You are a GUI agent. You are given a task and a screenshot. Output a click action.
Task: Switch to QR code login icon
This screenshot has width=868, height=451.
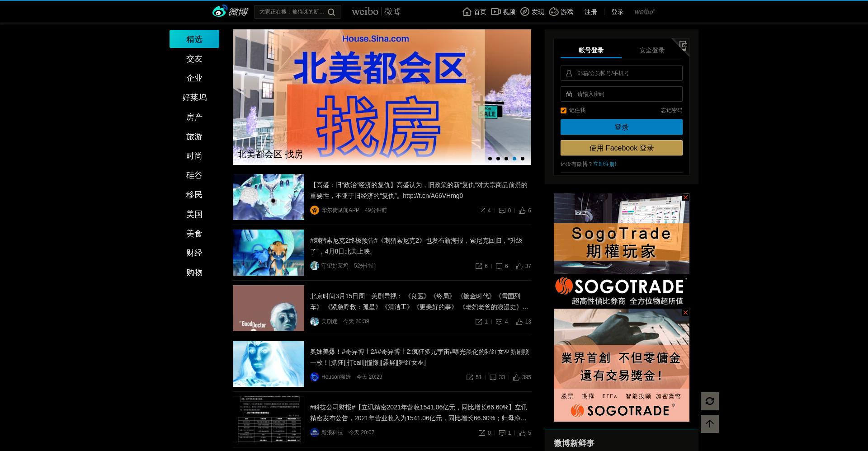pos(683,45)
